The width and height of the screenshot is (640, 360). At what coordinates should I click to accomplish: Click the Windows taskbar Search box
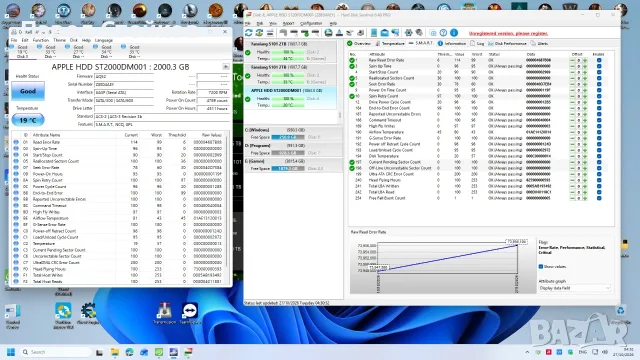click(x=56, y=352)
